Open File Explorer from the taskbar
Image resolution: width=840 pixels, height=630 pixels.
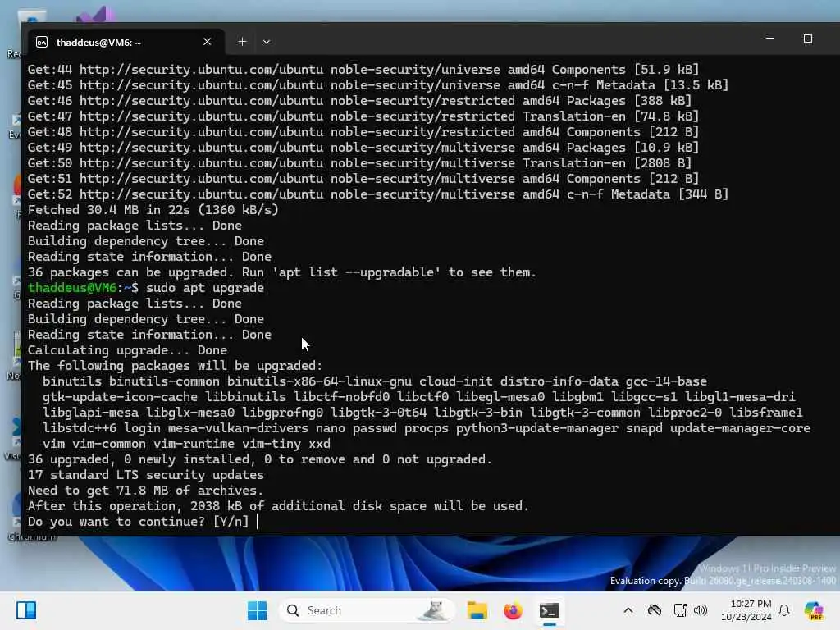[477, 610]
